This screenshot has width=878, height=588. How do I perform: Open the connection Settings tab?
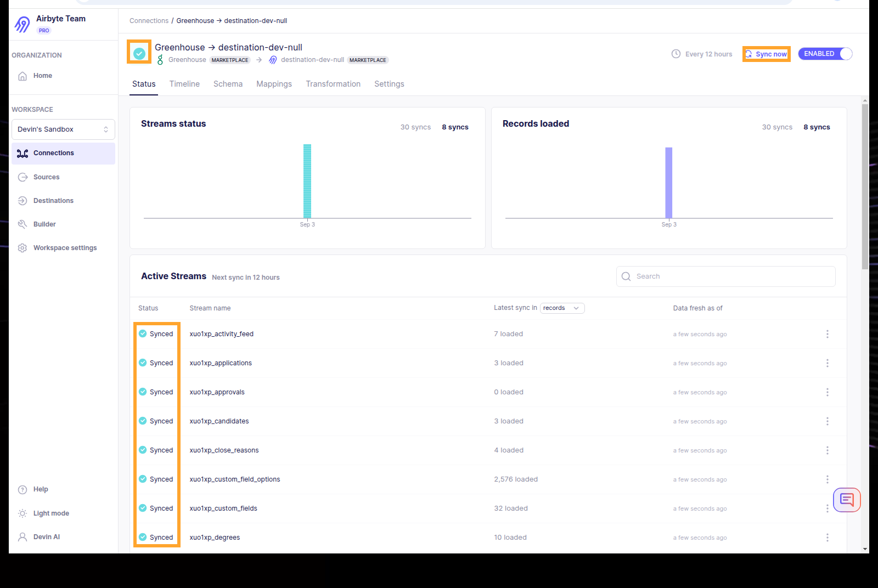(389, 84)
